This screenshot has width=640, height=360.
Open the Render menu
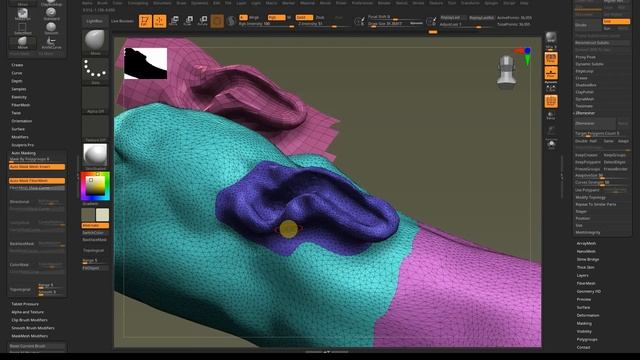point(384,3)
